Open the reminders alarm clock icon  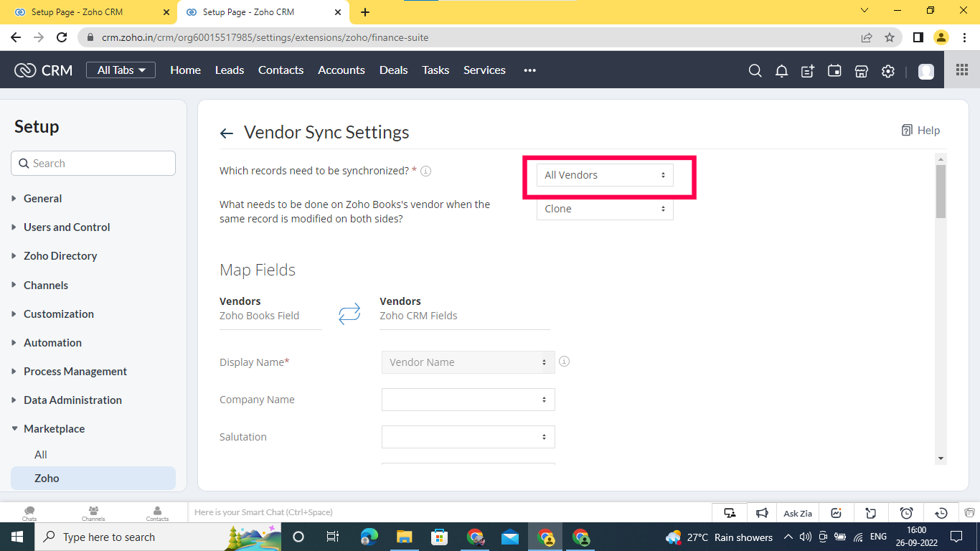[x=906, y=513]
